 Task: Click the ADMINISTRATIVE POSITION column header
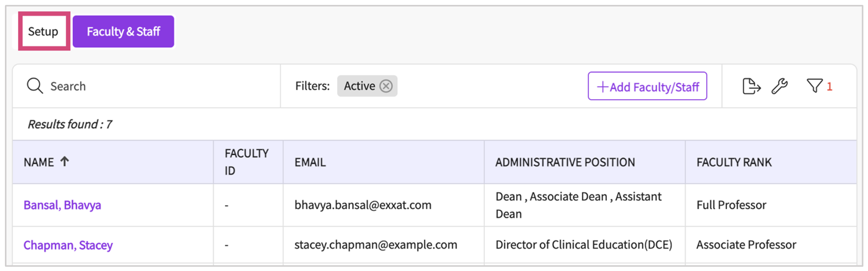[x=565, y=162]
